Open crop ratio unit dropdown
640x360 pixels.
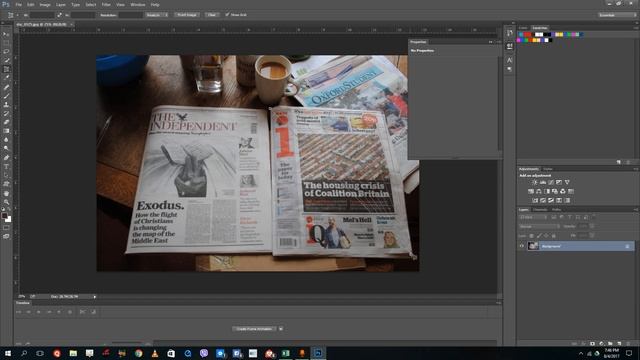tap(157, 15)
